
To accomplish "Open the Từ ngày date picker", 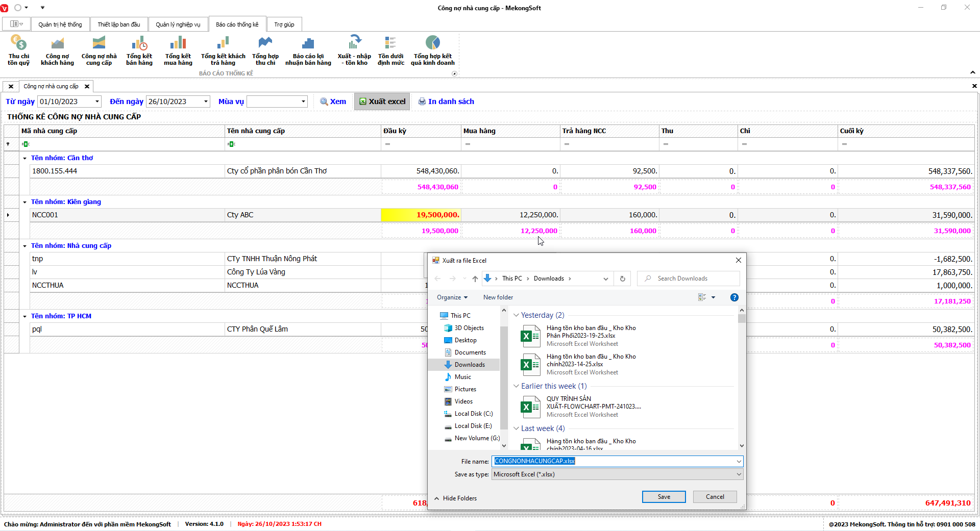I will pyautogui.click(x=97, y=102).
